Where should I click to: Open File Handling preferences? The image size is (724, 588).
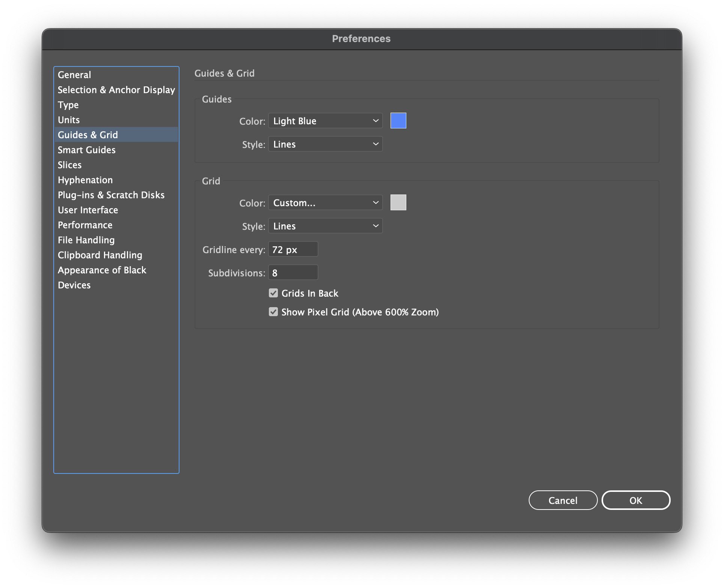(x=86, y=240)
